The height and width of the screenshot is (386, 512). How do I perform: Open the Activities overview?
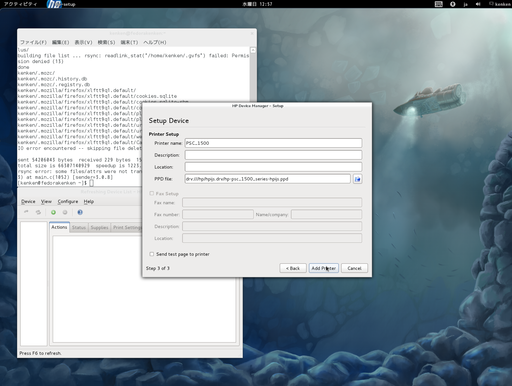pos(21,4)
